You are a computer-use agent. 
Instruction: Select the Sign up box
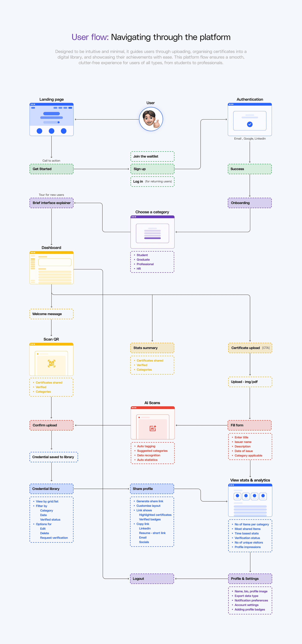[x=152, y=169]
